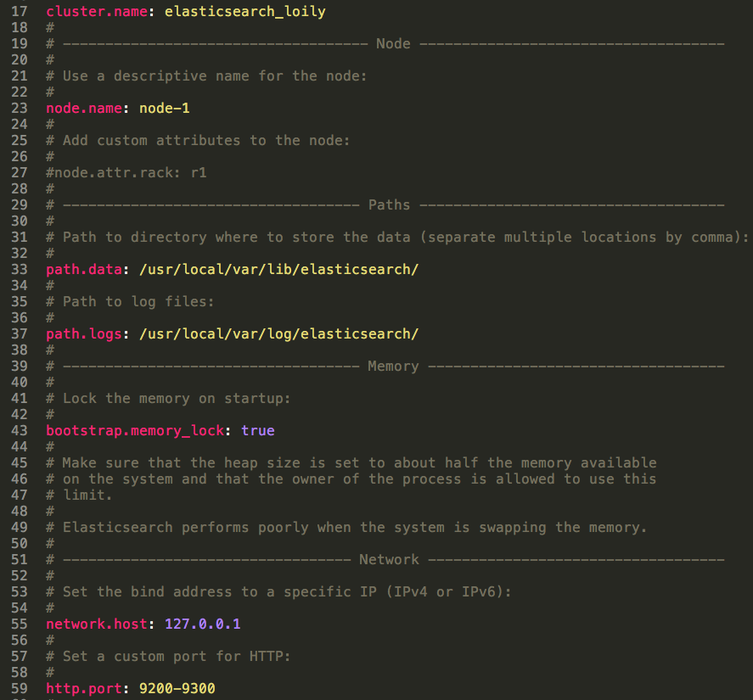The image size is (753, 700).
Task: Click comment 'Set the bind address to a specific IP'
Action: [278, 591]
